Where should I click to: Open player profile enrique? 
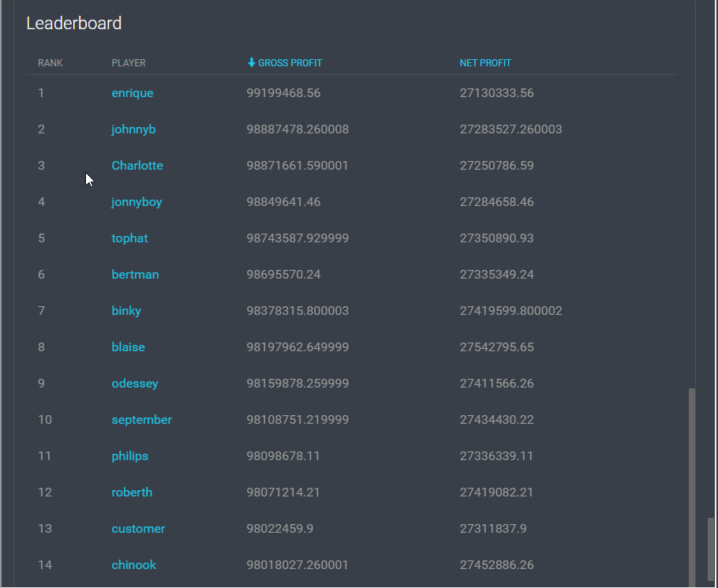click(x=133, y=93)
